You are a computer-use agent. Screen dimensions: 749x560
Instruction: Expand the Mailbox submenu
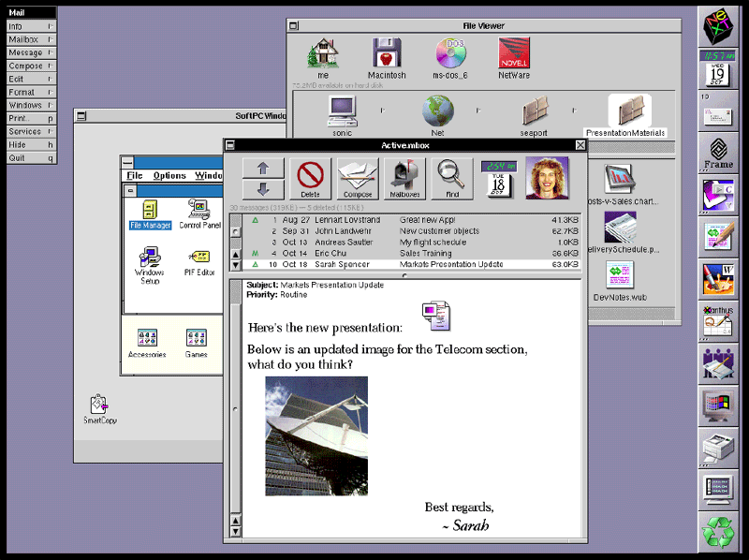(x=28, y=40)
